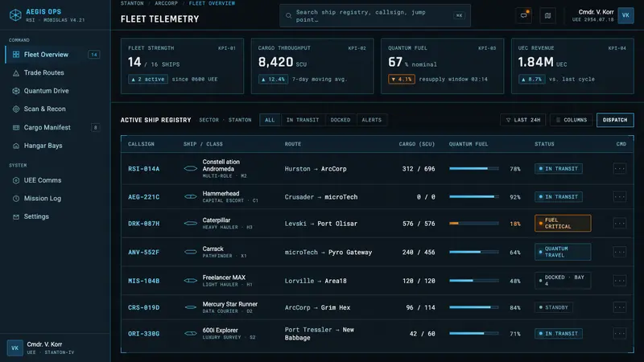The image size is (644, 362).
Task: Click the Stanton breadcrumb link
Action: pos(132,3)
